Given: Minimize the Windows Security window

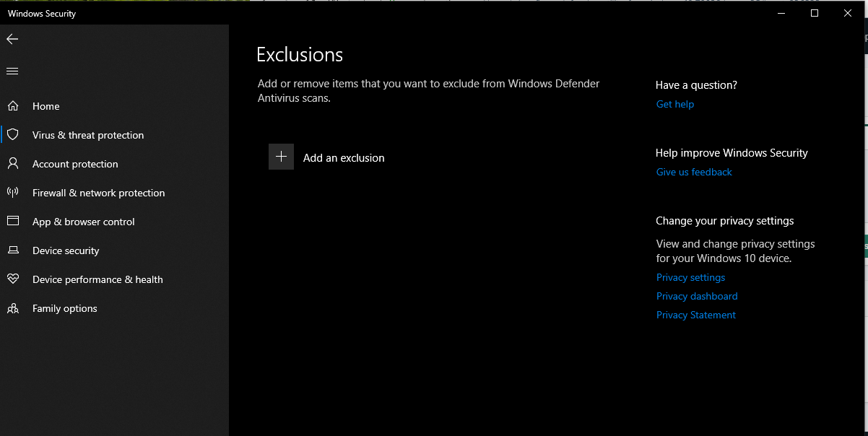Looking at the screenshot, I should pos(781,13).
